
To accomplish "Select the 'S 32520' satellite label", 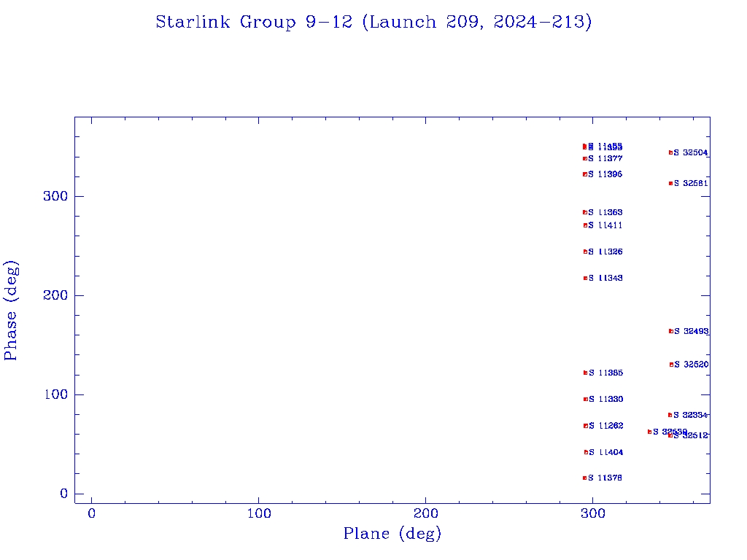I will (x=692, y=365).
